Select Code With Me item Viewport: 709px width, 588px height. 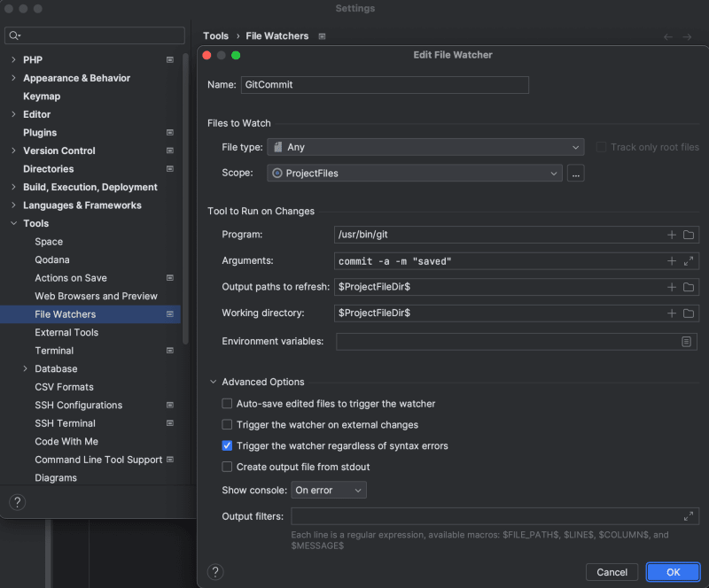[x=66, y=442]
